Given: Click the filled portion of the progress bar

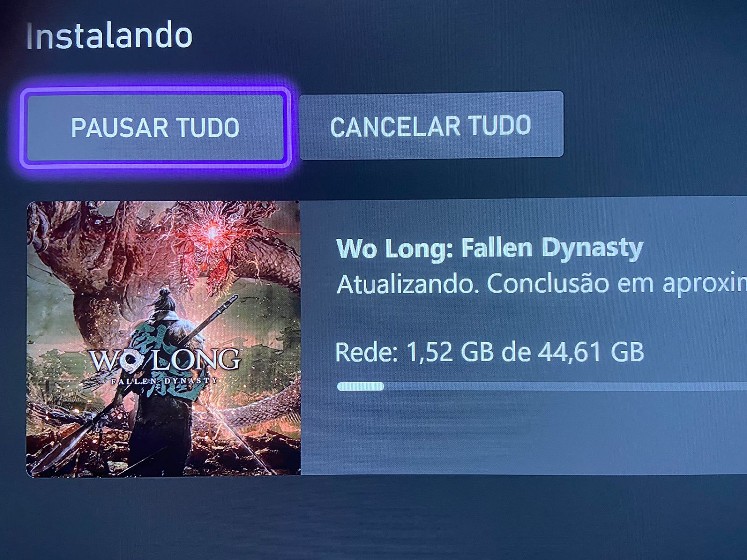Looking at the screenshot, I should point(361,386).
